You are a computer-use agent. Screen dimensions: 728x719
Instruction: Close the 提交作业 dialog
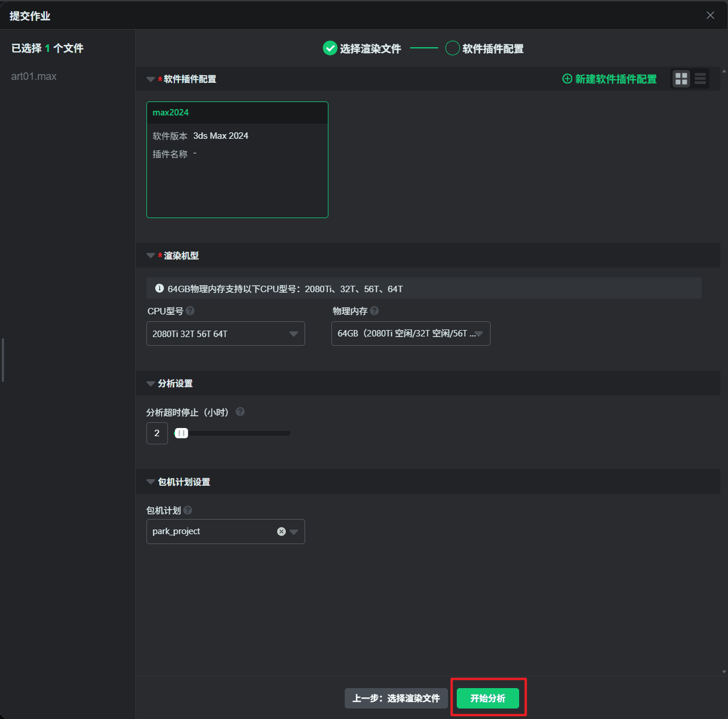710,15
